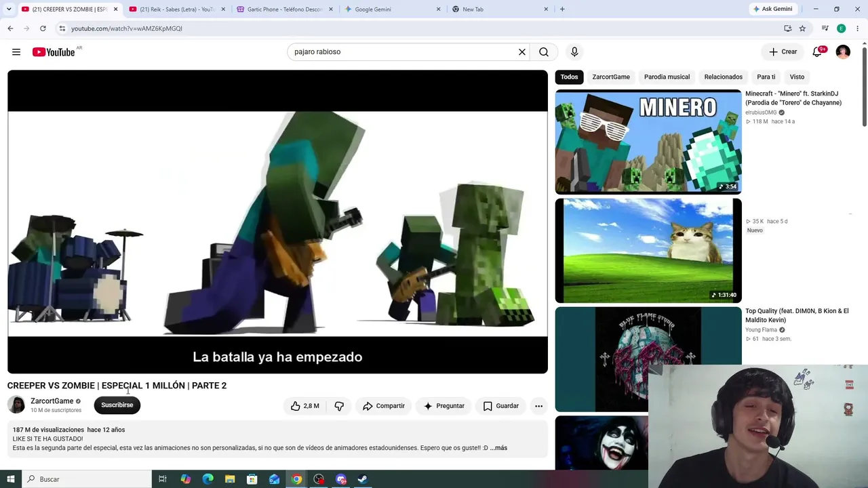Open the YouTube guide hamburger menu
868x488 pixels.
tap(16, 52)
